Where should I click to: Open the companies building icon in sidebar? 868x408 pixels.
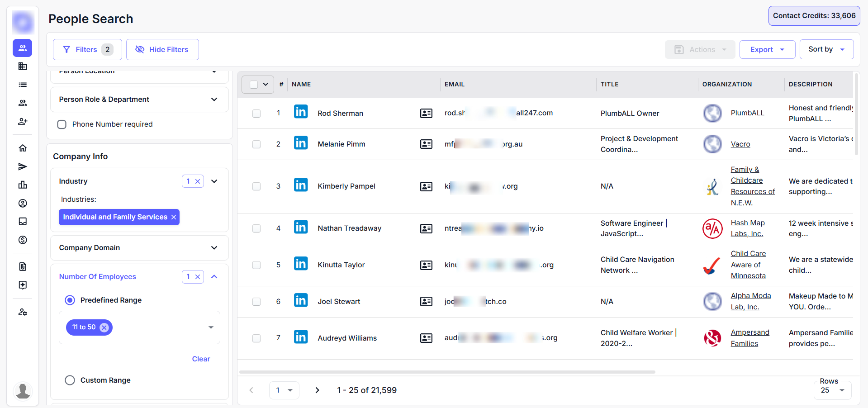pos(23,66)
